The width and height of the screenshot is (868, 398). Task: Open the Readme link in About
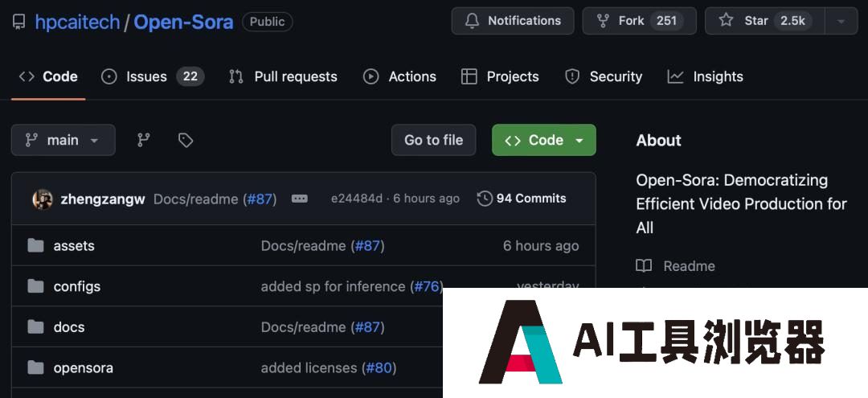(690, 266)
